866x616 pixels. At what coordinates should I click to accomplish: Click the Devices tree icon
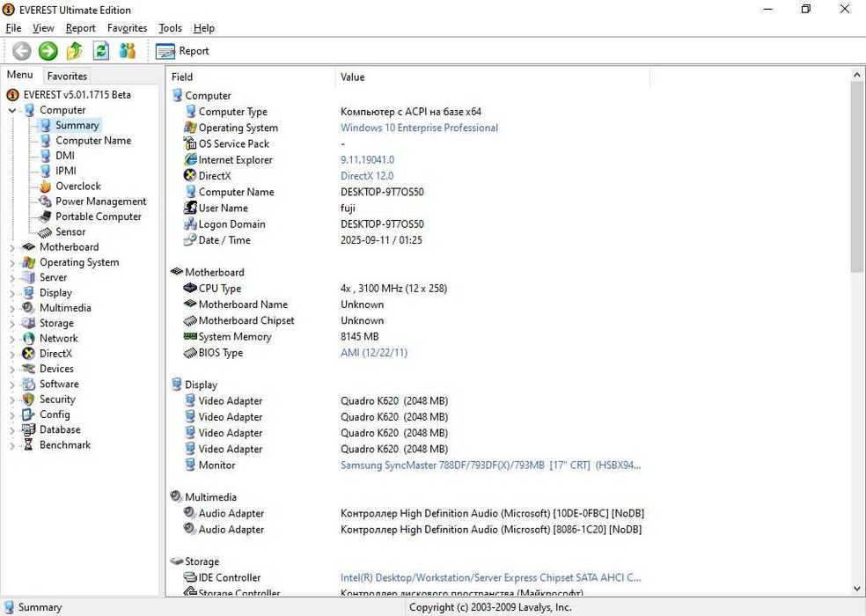point(29,369)
